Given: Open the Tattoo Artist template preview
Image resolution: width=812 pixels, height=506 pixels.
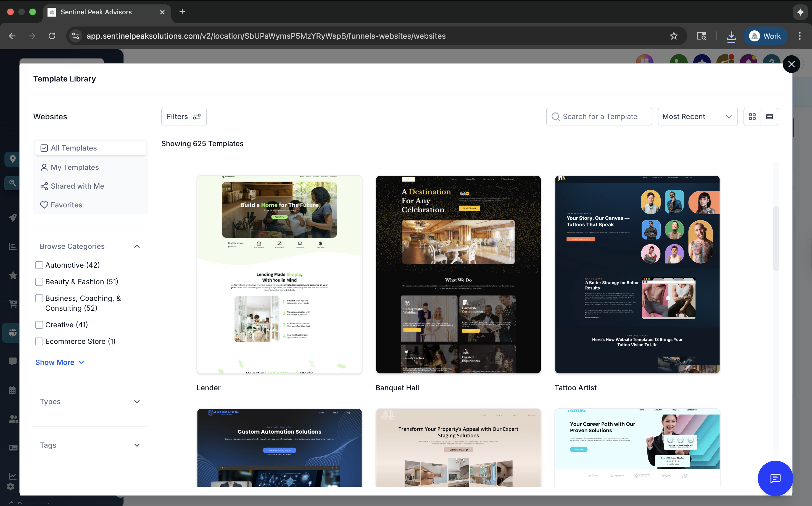Looking at the screenshot, I should click(x=637, y=275).
